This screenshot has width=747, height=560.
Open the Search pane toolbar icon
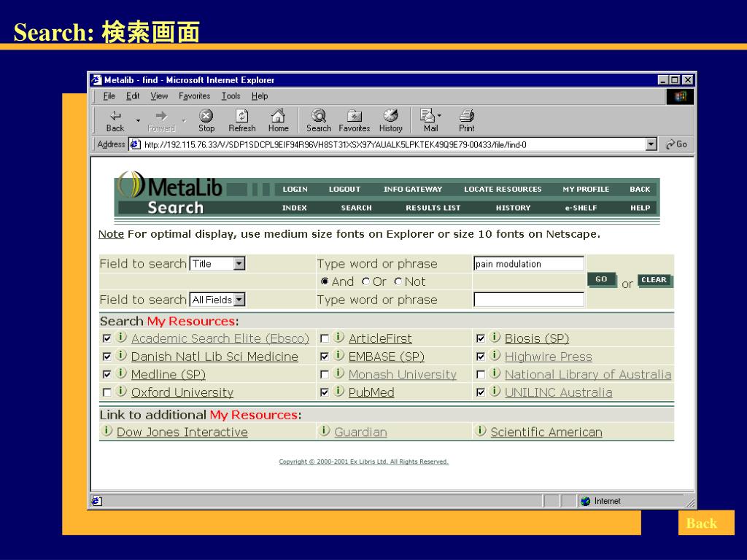click(319, 121)
